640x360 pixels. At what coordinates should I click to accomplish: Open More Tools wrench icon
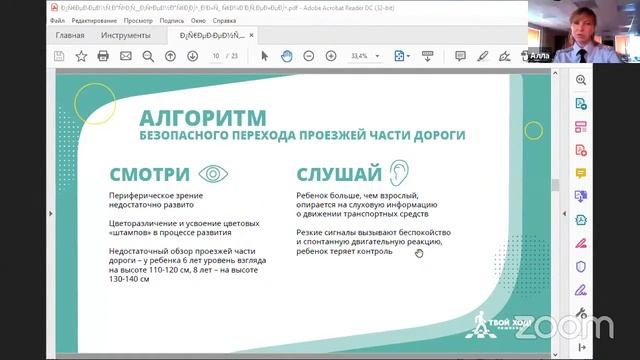(581, 313)
